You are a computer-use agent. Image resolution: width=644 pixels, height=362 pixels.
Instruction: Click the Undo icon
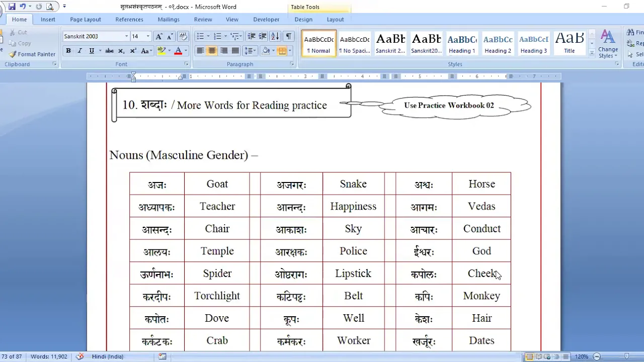(23, 7)
